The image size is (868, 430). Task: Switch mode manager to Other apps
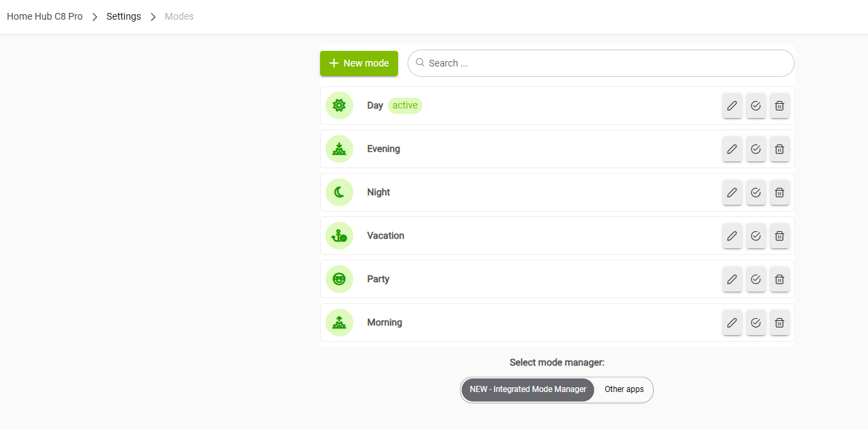click(624, 390)
